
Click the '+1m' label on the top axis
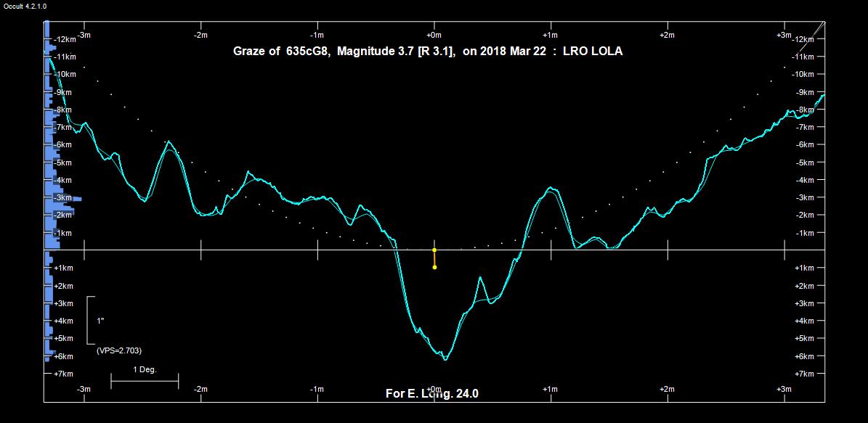point(550,35)
